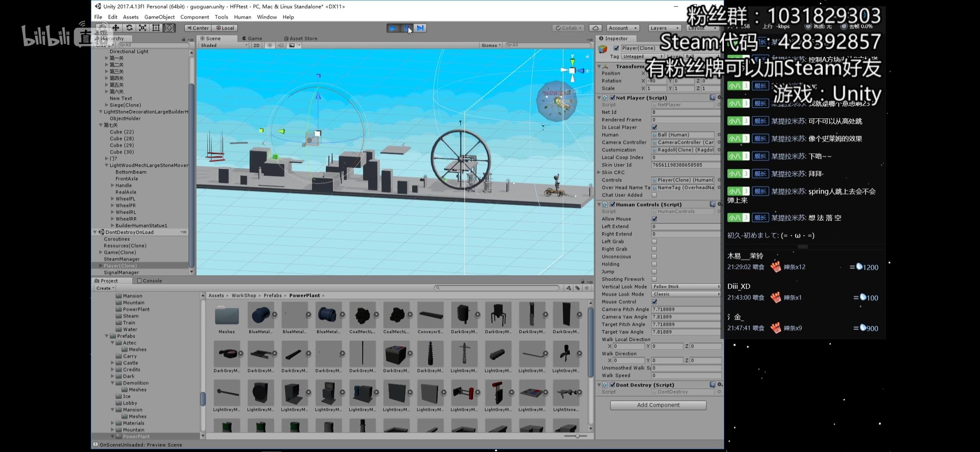The width and height of the screenshot is (980, 452).
Task: Click the scene orientation gizmo
Action: pos(572,70)
